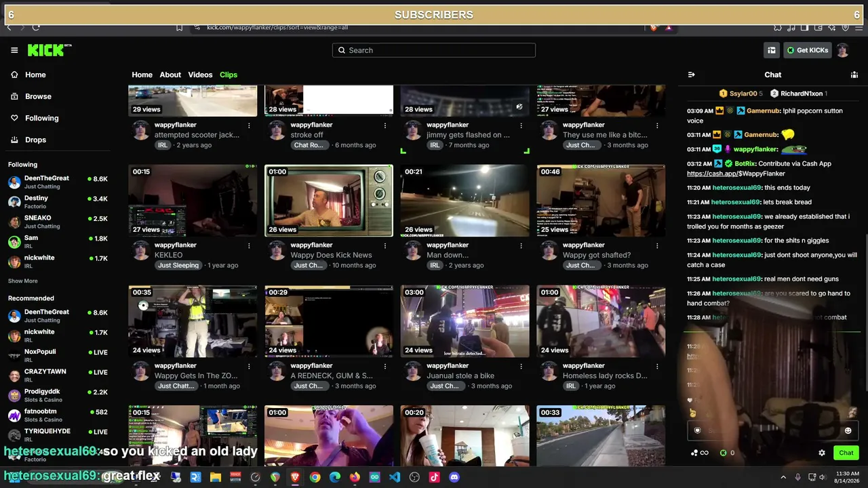Open the sidebar Home page
This screenshot has width=868, height=488.
tap(35, 75)
